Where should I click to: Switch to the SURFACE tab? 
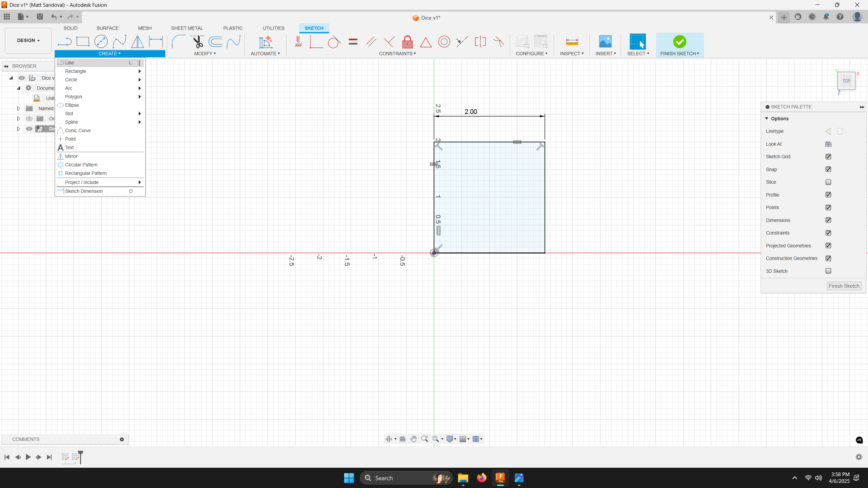point(107,28)
